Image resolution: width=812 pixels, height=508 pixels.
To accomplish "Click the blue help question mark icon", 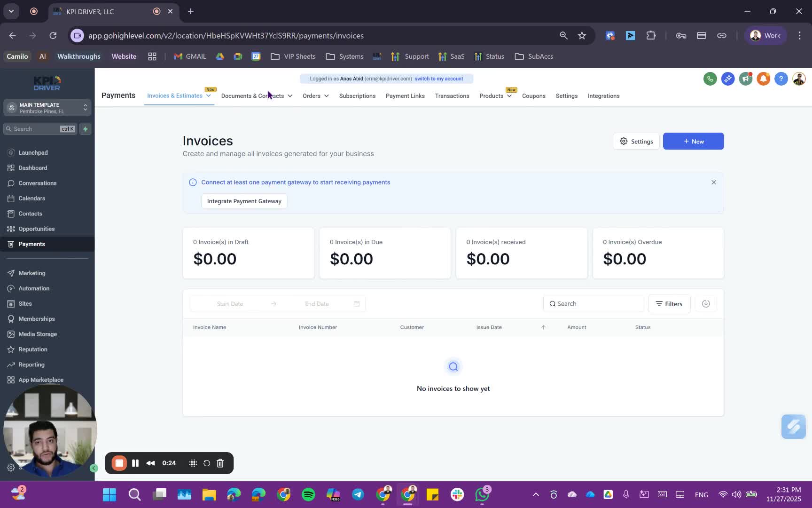I will pyautogui.click(x=781, y=79).
